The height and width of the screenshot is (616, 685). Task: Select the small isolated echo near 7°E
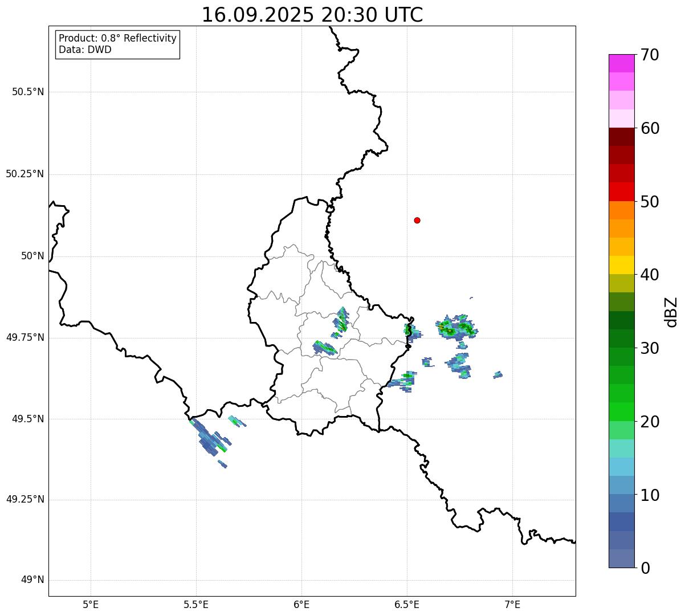(498, 375)
